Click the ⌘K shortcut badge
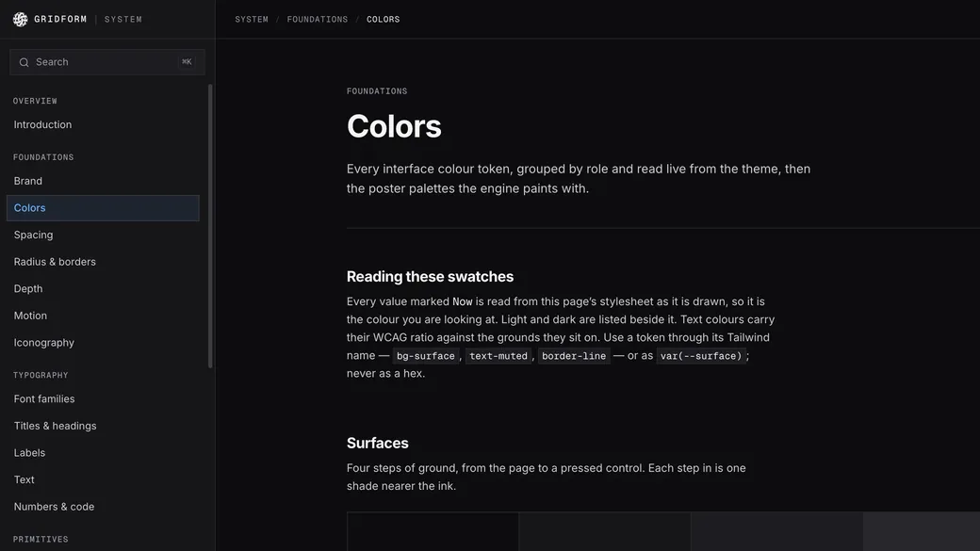Viewport: 980px width, 551px height. [x=187, y=62]
